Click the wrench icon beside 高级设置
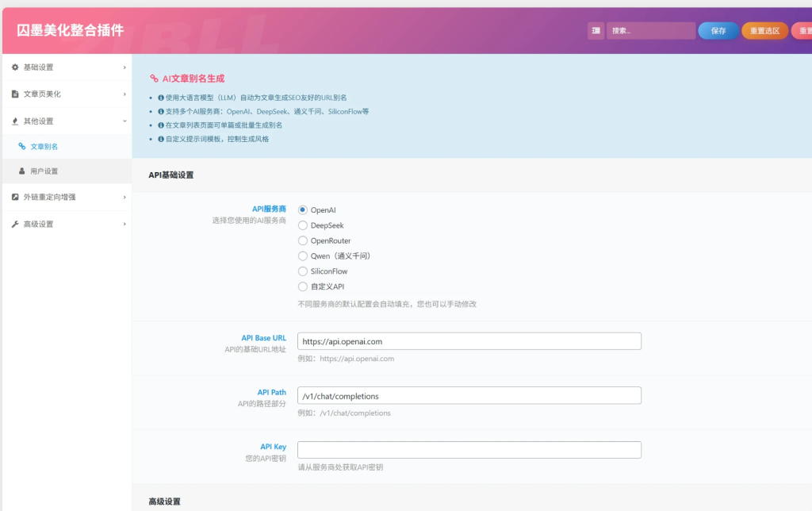The width and height of the screenshot is (812, 511). [x=15, y=225]
